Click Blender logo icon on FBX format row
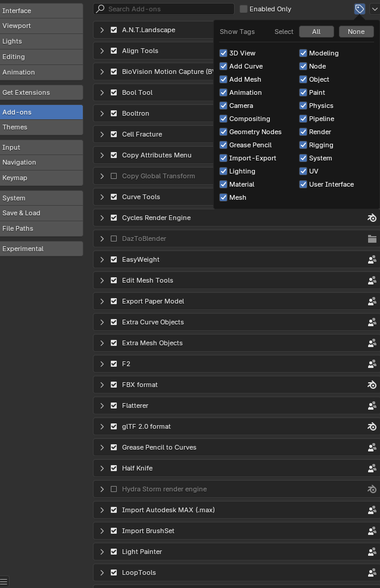This screenshot has width=380, height=588. pos(372,385)
